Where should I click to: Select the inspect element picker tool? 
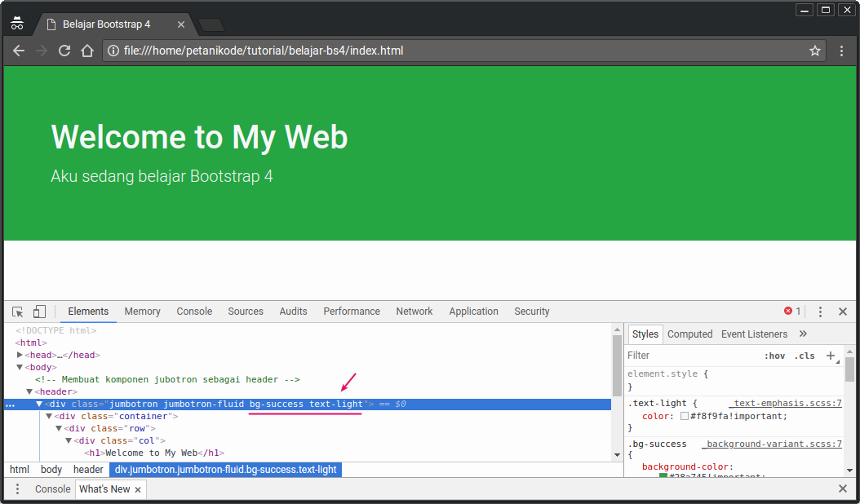tap(17, 312)
